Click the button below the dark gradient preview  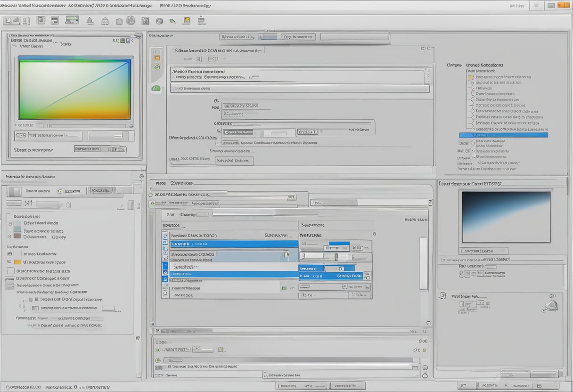click(x=484, y=251)
